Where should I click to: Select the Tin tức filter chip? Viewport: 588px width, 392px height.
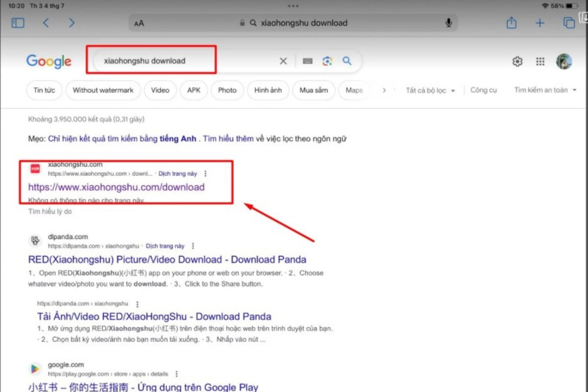tap(44, 90)
